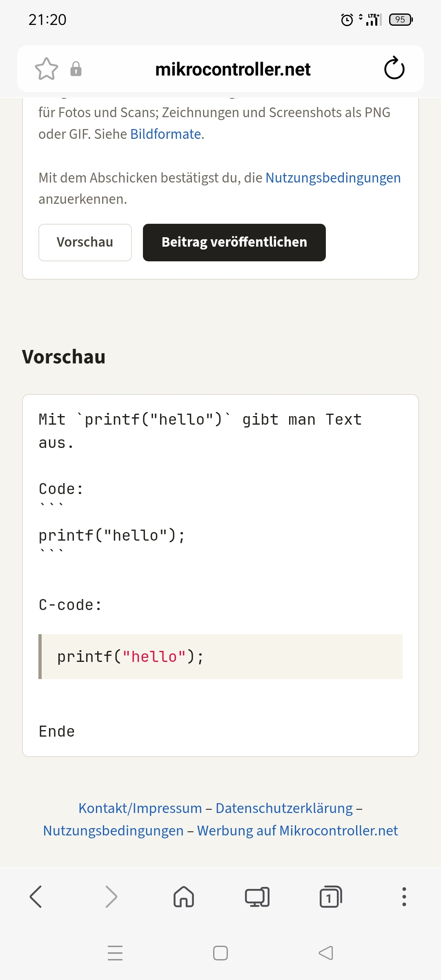Image resolution: width=441 pixels, height=980 pixels.
Task: Open Werbung auf Mikrocontroller.net link
Action: [297, 831]
